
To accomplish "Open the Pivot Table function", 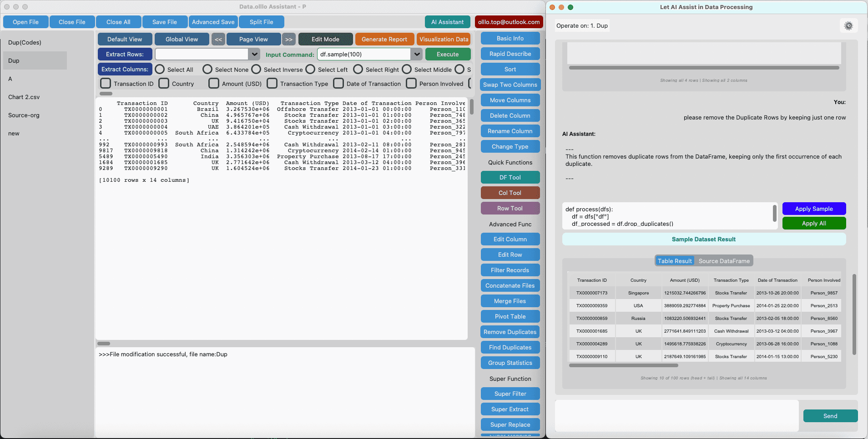I will [x=510, y=316].
